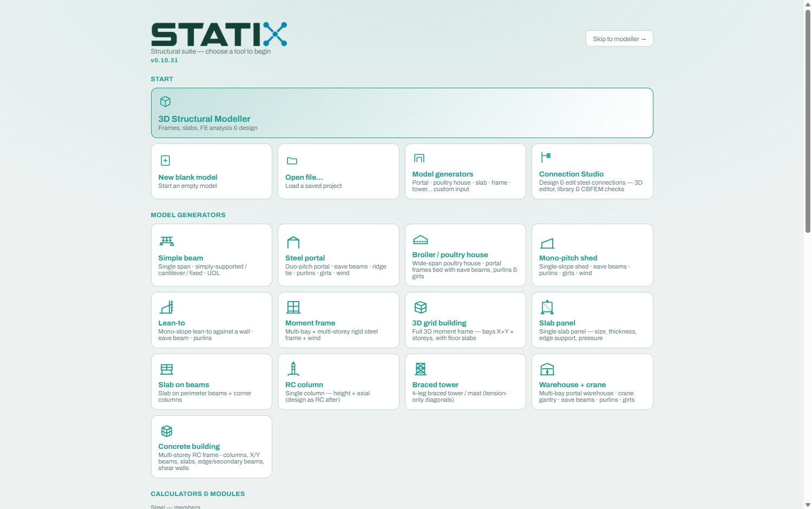The image size is (812, 509).
Task: Click the page scrollbar thumb
Action: pyautogui.click(x=808, y=120)
